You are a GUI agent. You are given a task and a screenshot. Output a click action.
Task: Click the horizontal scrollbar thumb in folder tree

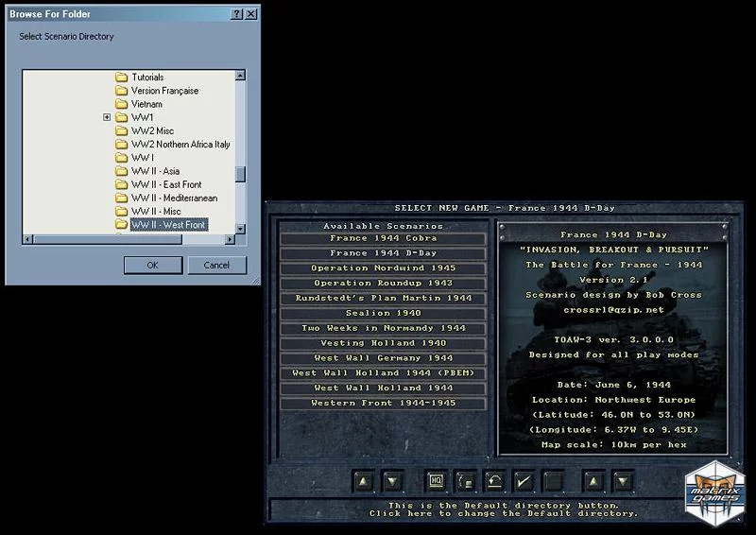[x=108, y=239]
